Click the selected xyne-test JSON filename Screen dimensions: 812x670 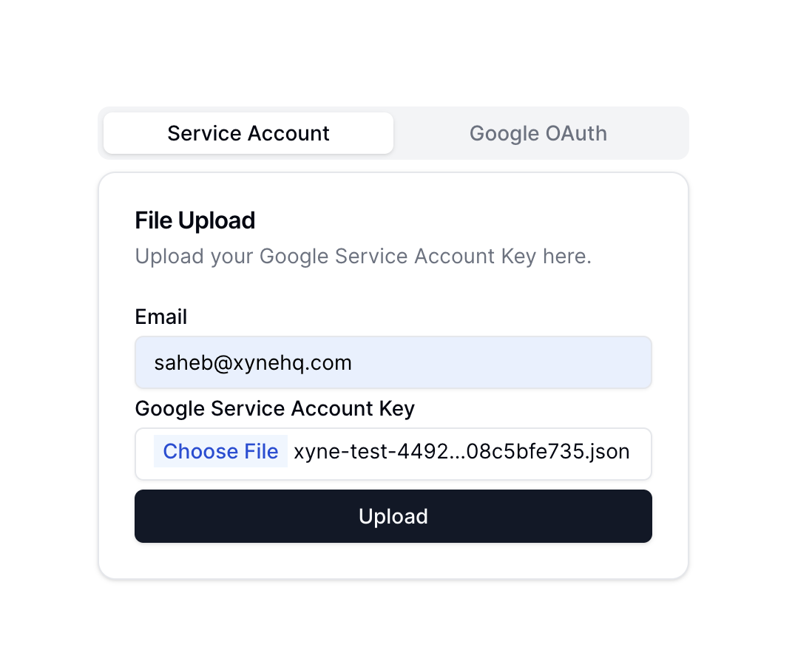pos(461,452)
